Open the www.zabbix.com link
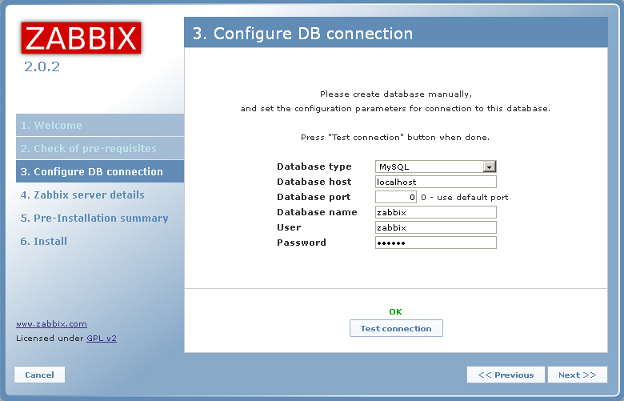Screen dimensions: 624x401 (x=52, y=324)
